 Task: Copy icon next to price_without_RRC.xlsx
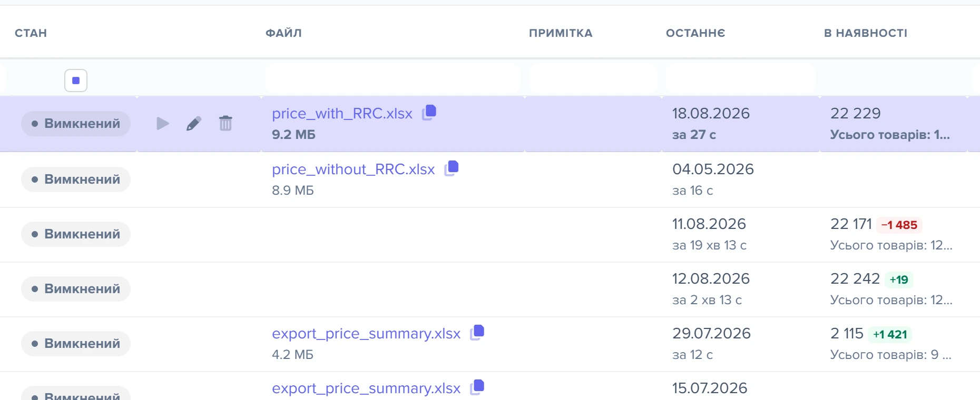[x=452, y=168]
